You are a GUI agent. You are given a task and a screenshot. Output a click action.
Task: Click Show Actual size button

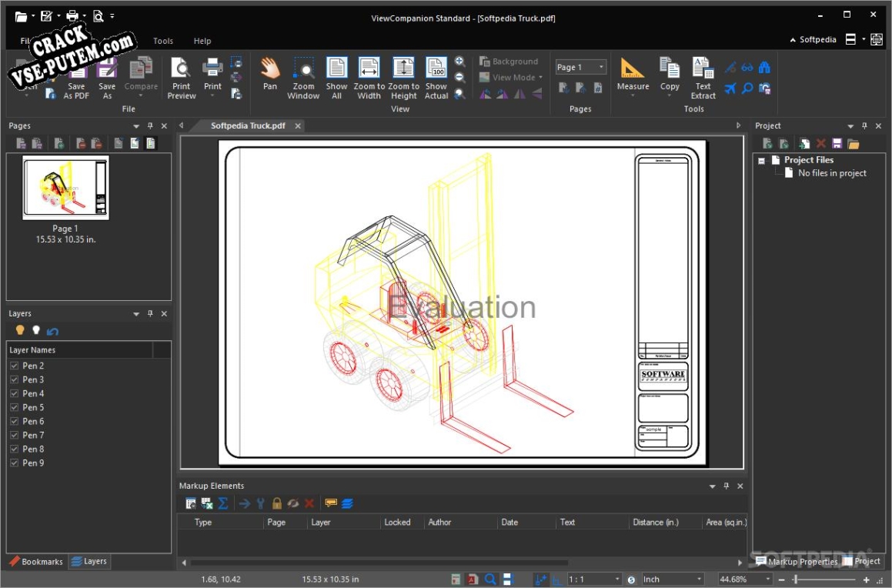coord(436,78)
